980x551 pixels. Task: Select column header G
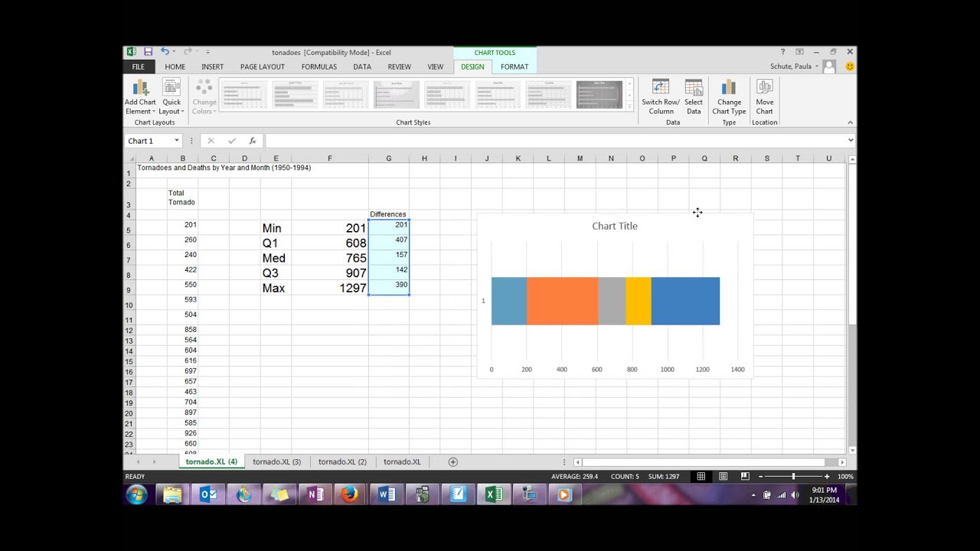click(388, 158)
